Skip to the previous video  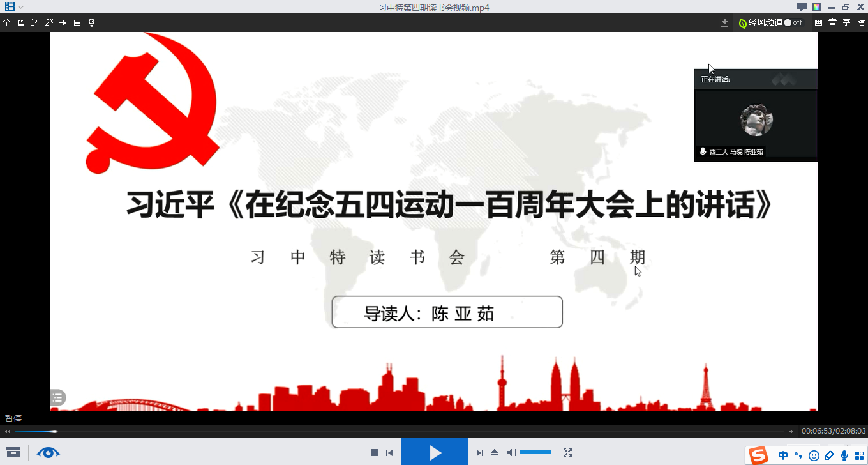click(389, 453)
